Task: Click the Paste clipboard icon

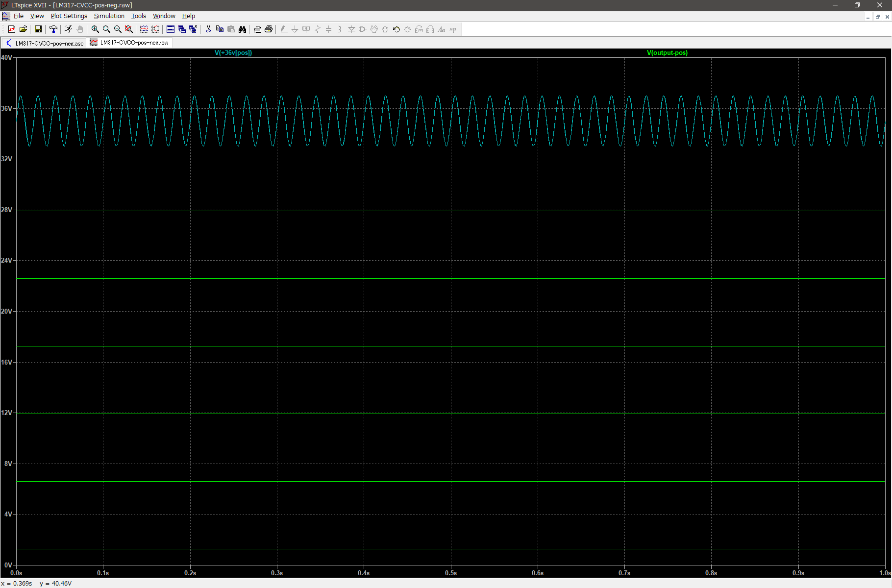Action: [x=231, y=29]
